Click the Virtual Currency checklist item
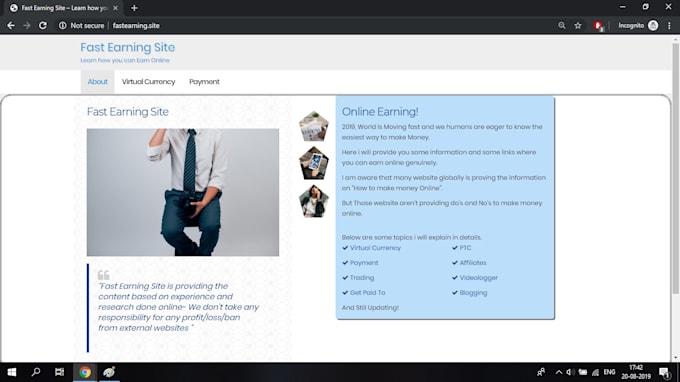 pyautogui.click(x=375, y=248)
